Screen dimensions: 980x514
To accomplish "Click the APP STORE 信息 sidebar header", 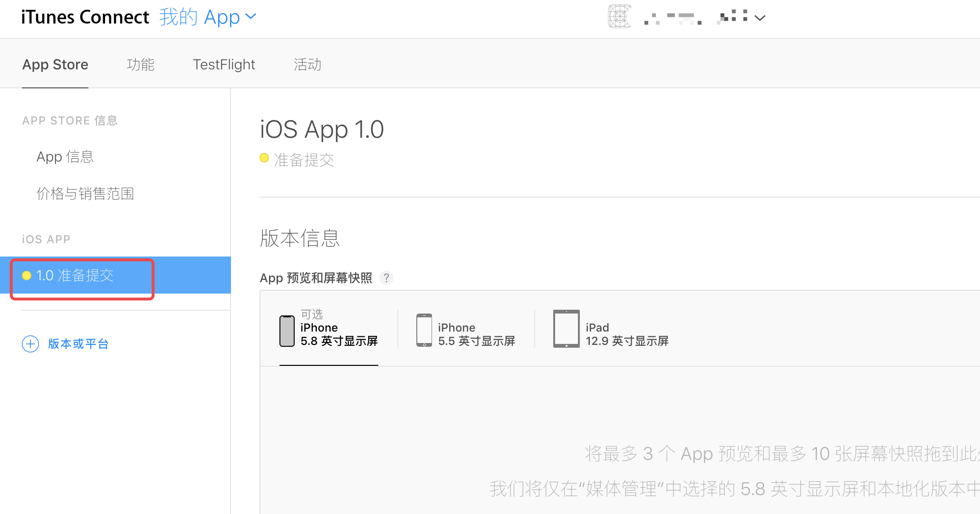I will pyautogui.click(x=70, y=121).
